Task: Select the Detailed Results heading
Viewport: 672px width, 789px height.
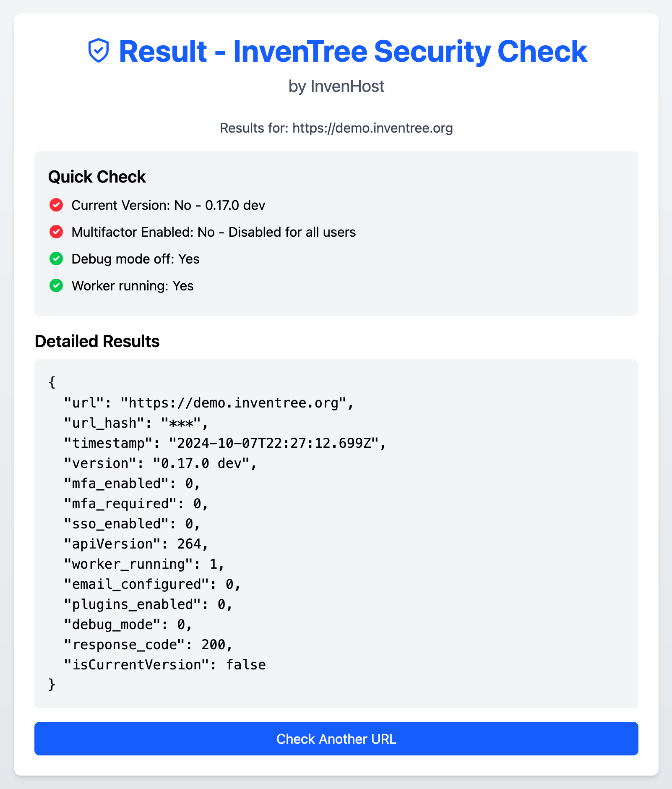Action: point(97,342)
